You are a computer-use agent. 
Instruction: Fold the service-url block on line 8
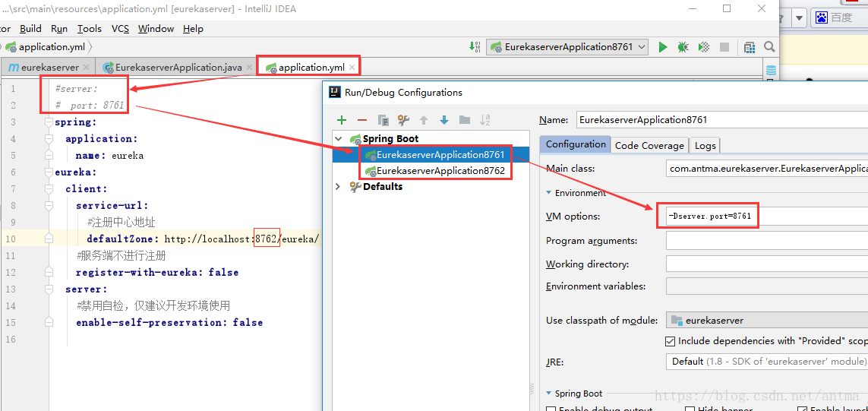(49, 205)
